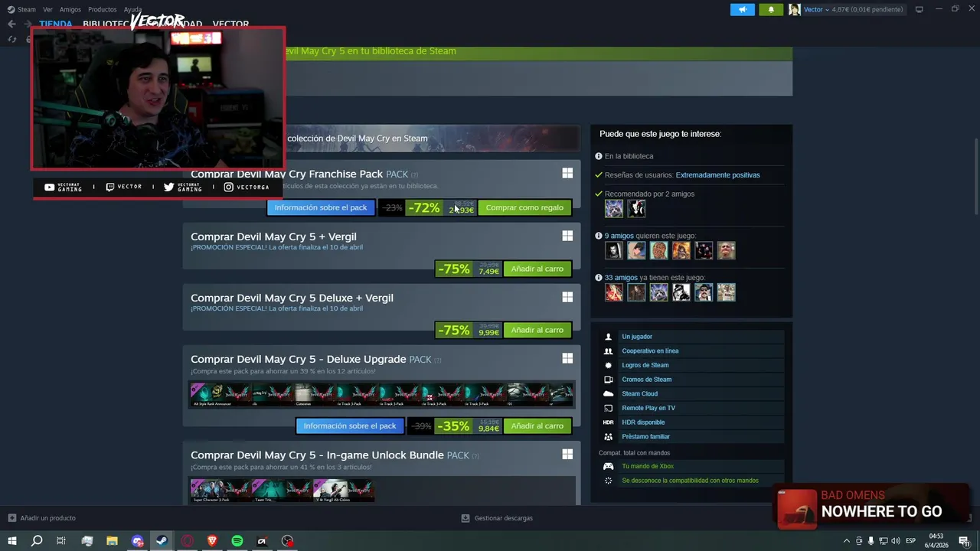The height and width of the screenshot is (551, 980).
Task: Open the '33 amigos' owners link
Action: (621, 277)
